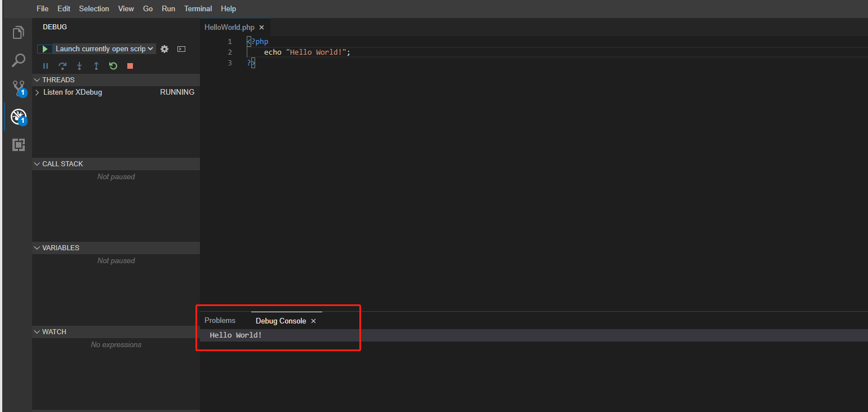Click line number 1 in gutter

230,42
